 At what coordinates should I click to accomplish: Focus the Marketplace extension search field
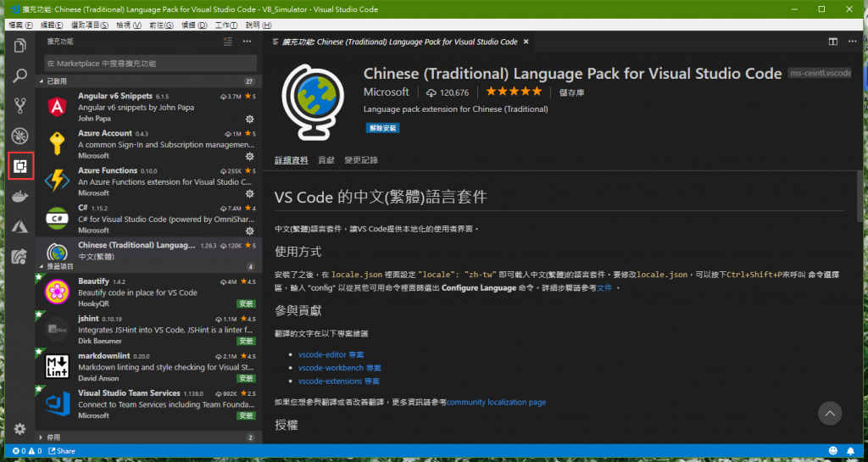151,63
